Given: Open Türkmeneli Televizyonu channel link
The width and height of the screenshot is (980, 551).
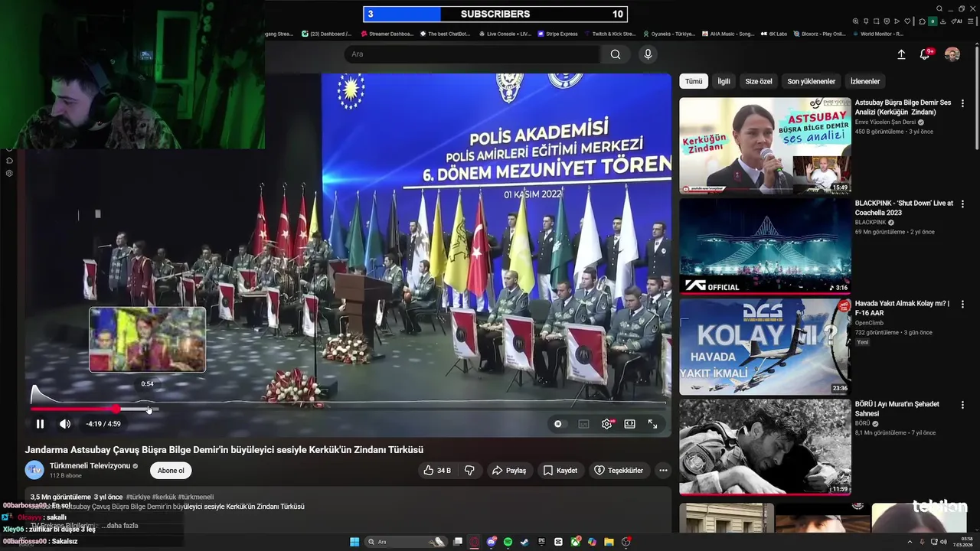Looking at the screenshot, I should coord(90,466).
